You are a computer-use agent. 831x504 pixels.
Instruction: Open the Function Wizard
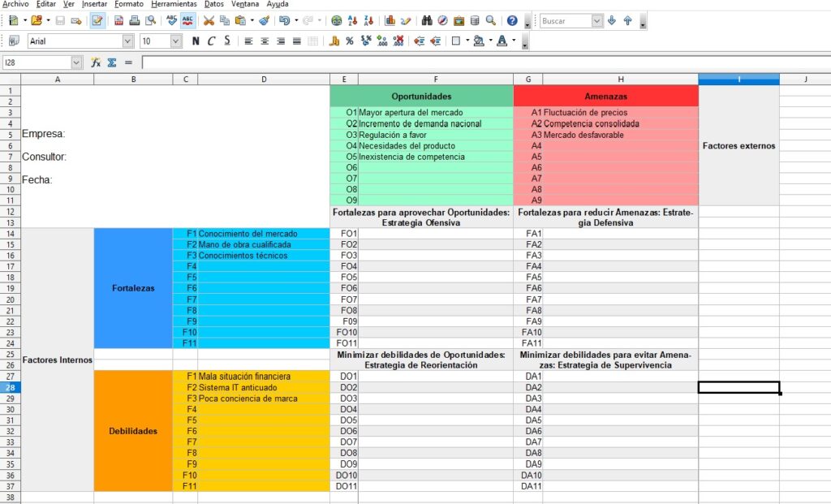96,62
